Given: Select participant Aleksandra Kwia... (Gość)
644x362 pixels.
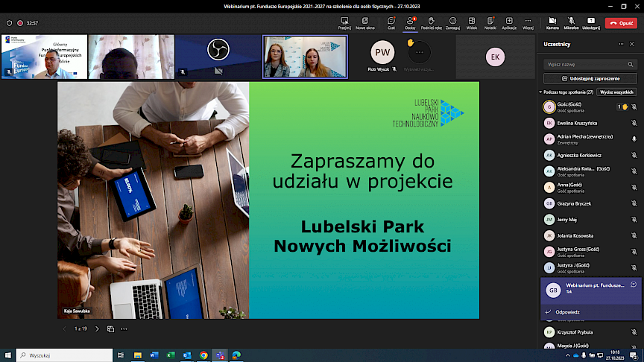Looking at the screenshot, I should (590, 171).
